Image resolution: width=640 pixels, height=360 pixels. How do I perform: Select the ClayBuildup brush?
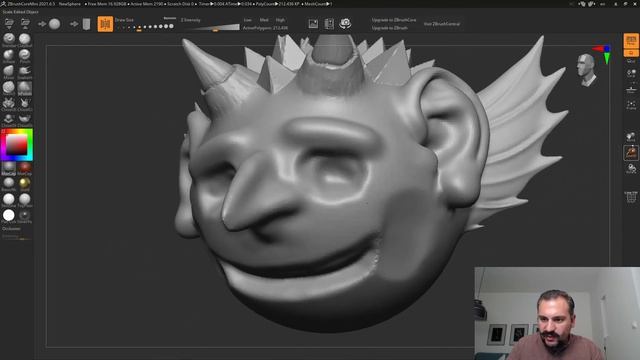coord(24,39)
